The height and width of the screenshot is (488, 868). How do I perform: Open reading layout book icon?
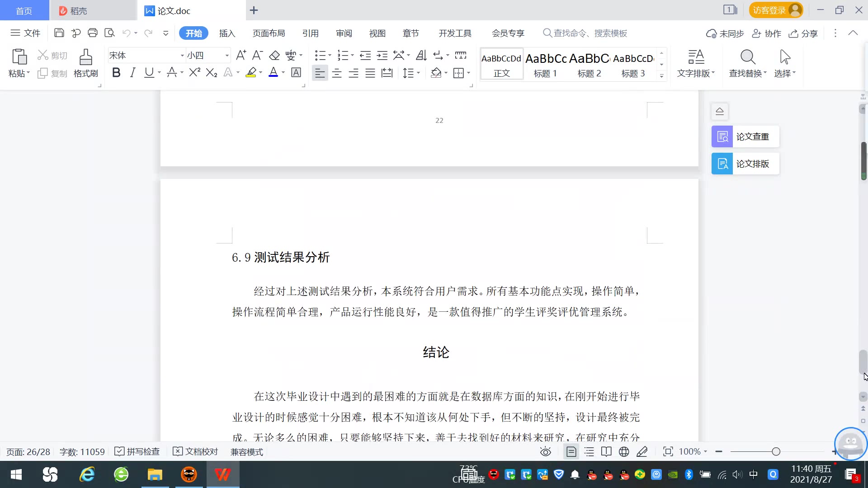606,451
